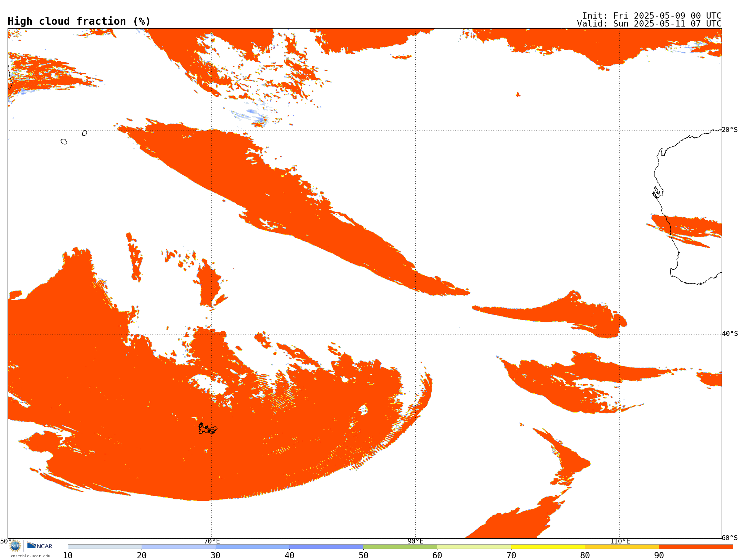Viewport: 744px width, 560px height.
Task: Click the colorbar tick label 40
Action: pos(289,555)
